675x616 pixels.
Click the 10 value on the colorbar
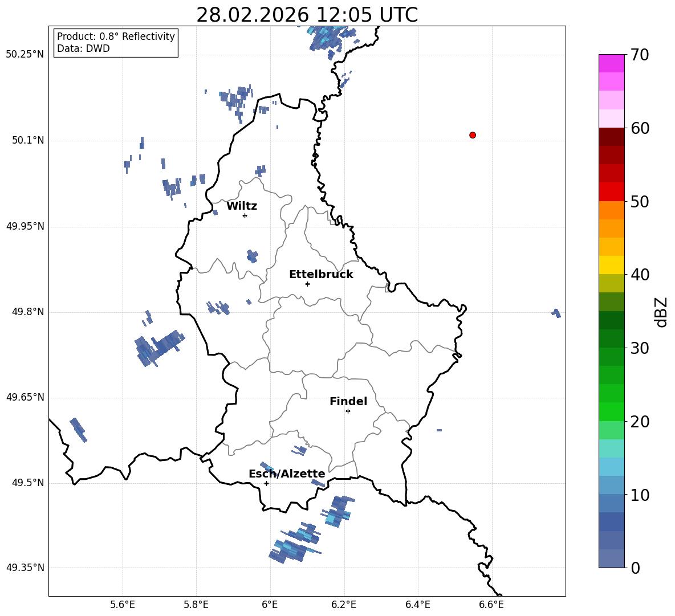[x=639, y=495]
